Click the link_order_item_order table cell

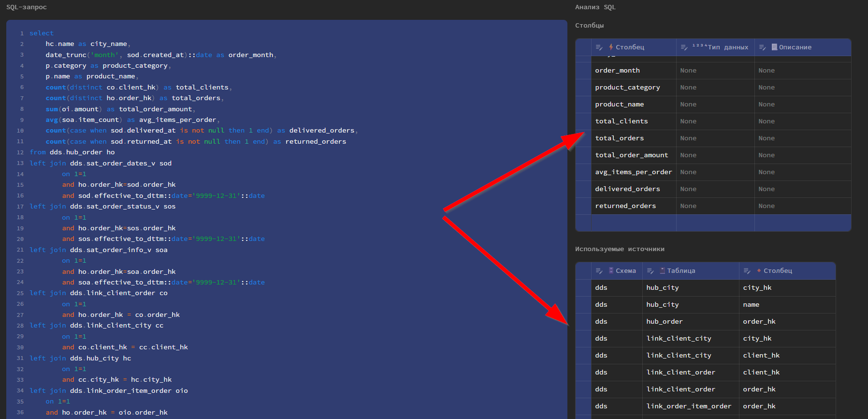(x=691, y=406)
